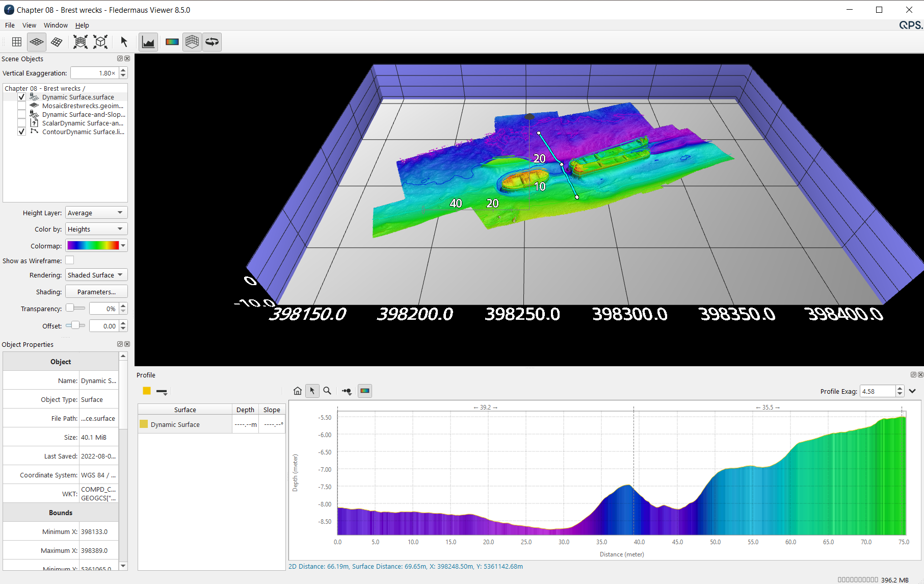Click the home reset icon in Profile panel
Image resolution: width=924 pixels, height=584 pixels.
pyautogui.click(x=298, y=391)
